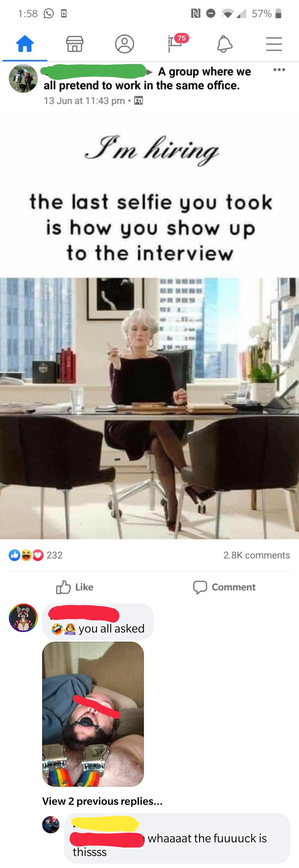This screenshot has height=868, width=299.
Task: Go to the Profile tab icon
Action: 125,44
